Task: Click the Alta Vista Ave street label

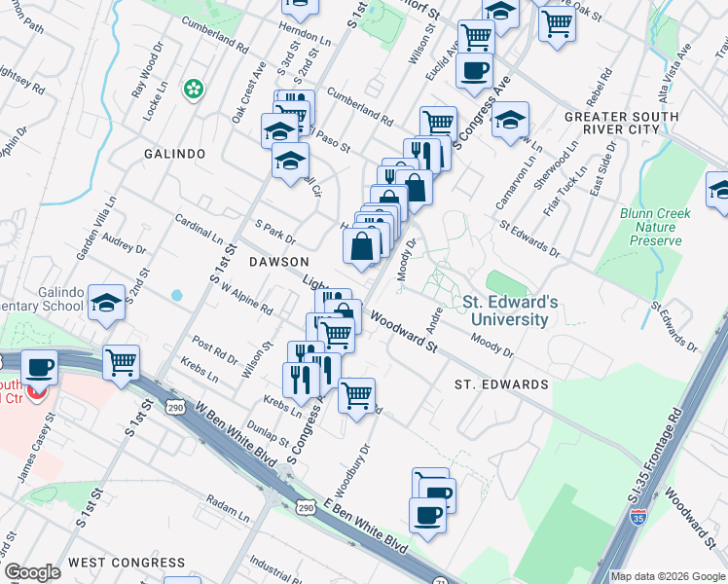Action: pyautogui.click(x=674, y=73)
